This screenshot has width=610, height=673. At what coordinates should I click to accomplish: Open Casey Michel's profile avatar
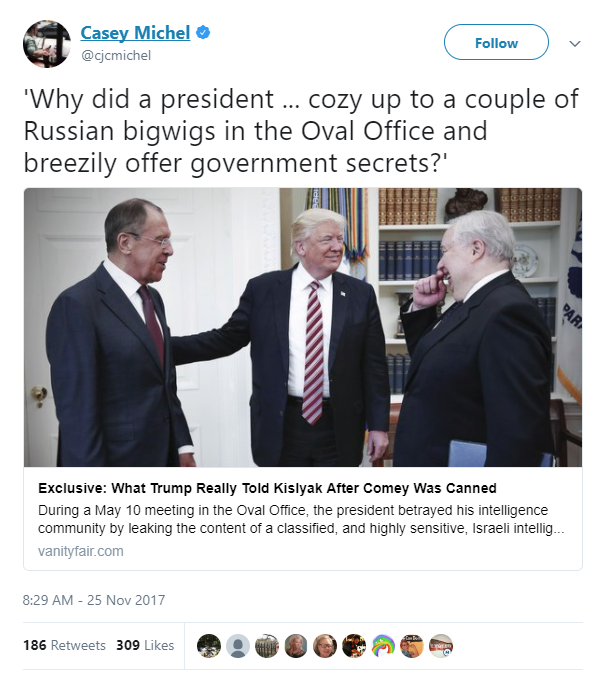pyautogui.click(x=47, y=44)
